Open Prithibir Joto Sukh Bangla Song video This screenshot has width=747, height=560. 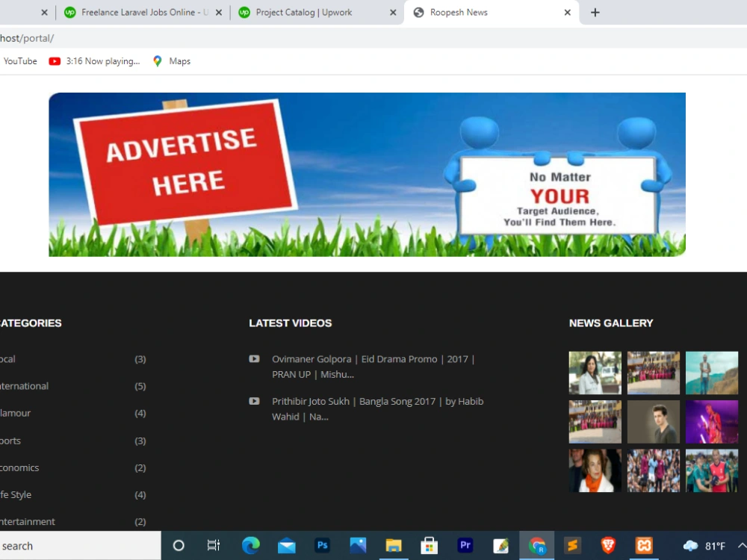click(x=378, y=409)
